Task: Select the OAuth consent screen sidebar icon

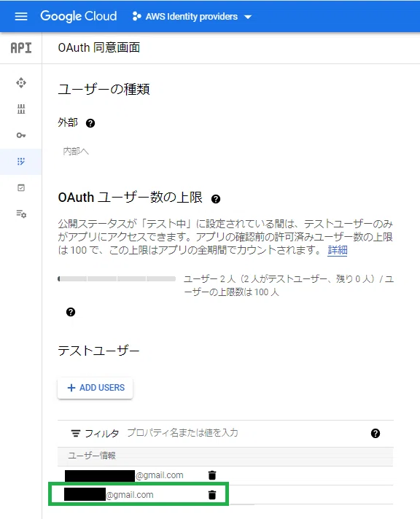Action: pos(21,162)
